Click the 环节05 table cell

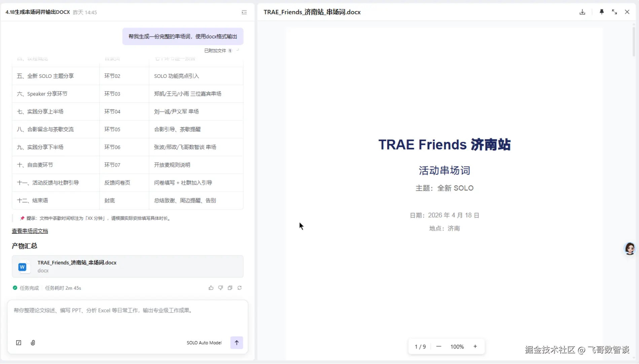click(124, 129)
